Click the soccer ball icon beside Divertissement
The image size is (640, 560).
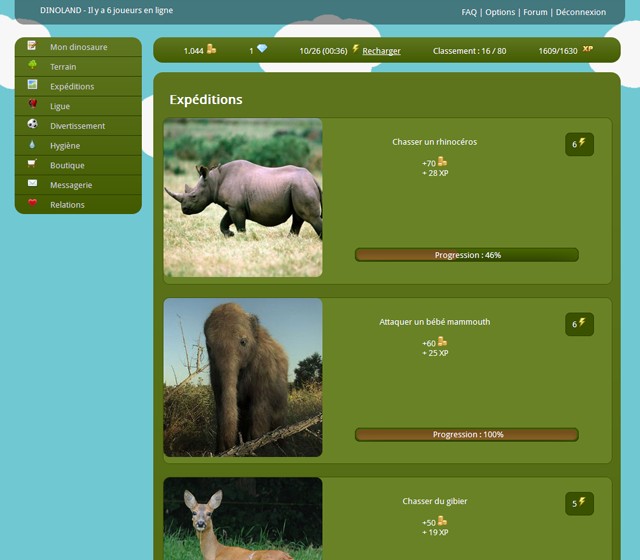(x=33, y=124)
